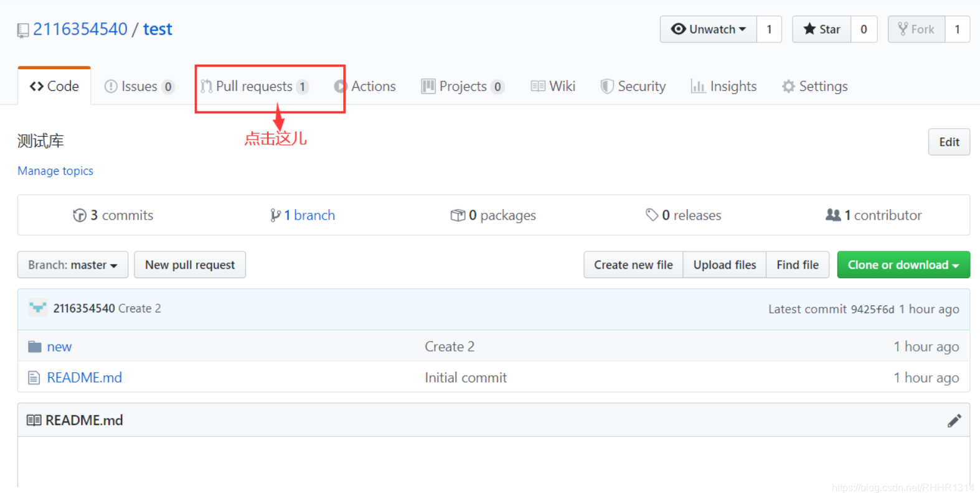Switch to the Code tab
This screenshot has width=980, height=499.
click(x=54, y=86)
